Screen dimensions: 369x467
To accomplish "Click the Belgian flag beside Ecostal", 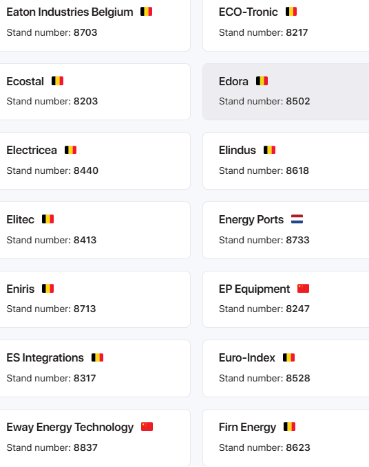I will (57, 81).
